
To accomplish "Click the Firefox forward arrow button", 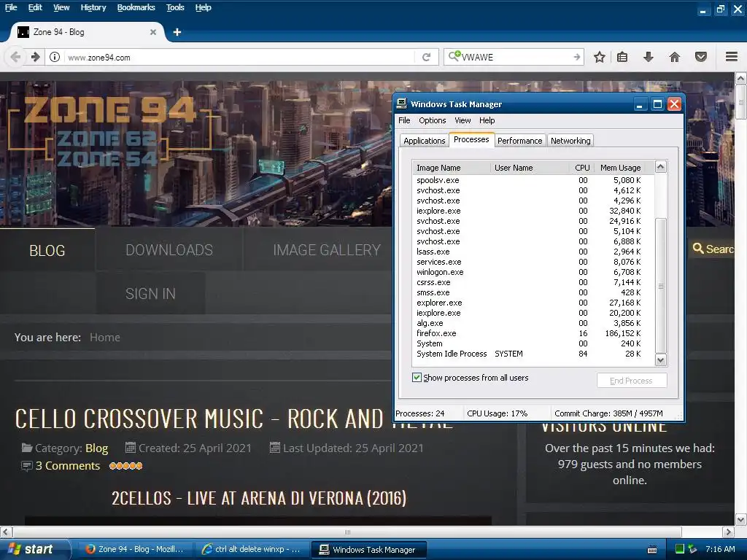I will click(x=36, y=57).
